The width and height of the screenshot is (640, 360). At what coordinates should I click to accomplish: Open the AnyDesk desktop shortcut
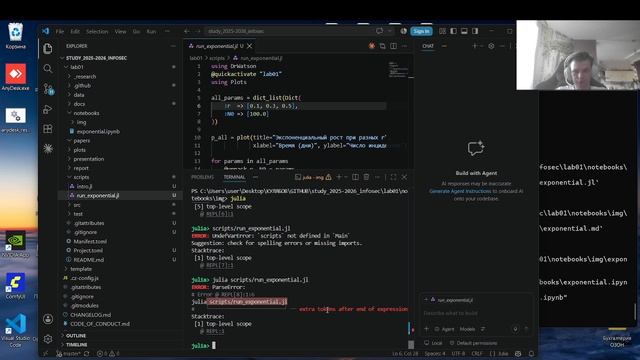16,77
